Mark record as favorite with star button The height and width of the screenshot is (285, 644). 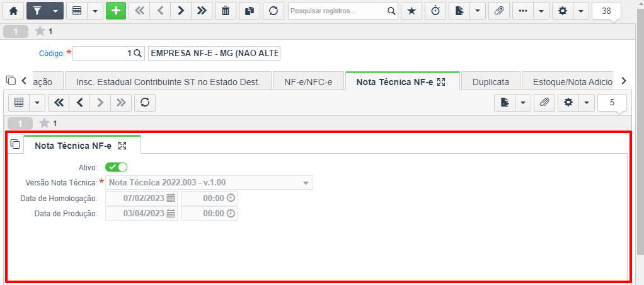[411, 11]
